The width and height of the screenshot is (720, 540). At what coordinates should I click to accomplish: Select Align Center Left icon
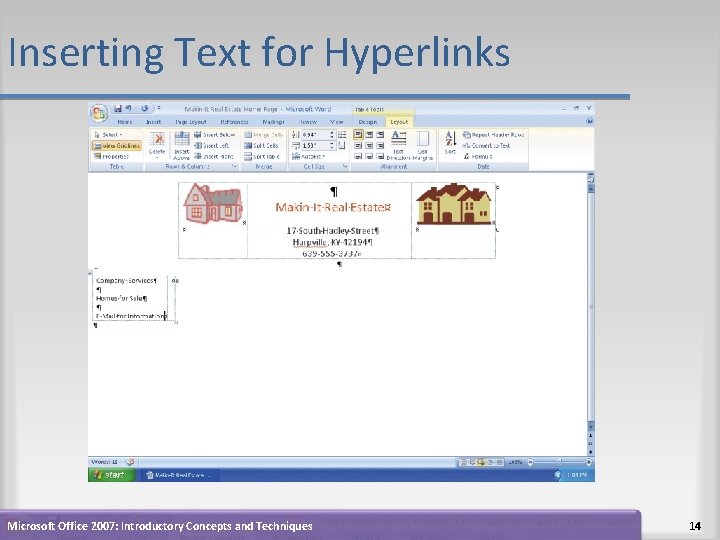click(358, 146)
